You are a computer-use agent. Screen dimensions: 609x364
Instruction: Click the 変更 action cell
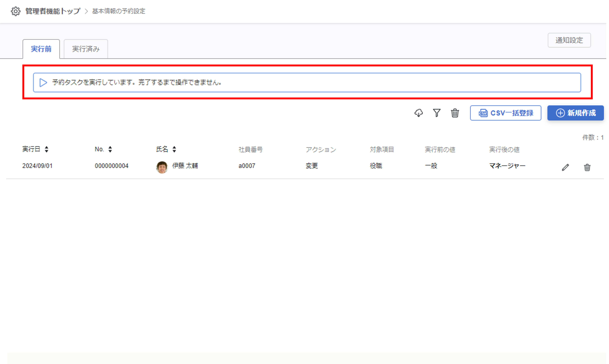(312, 166)
